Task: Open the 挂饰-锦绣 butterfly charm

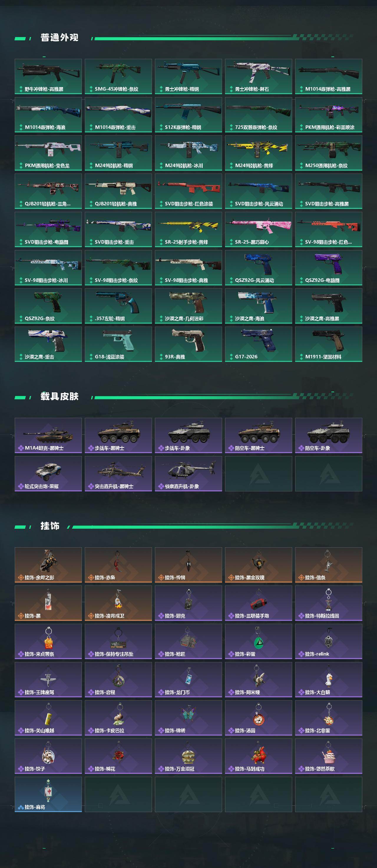Action: (x=188, y=718)
